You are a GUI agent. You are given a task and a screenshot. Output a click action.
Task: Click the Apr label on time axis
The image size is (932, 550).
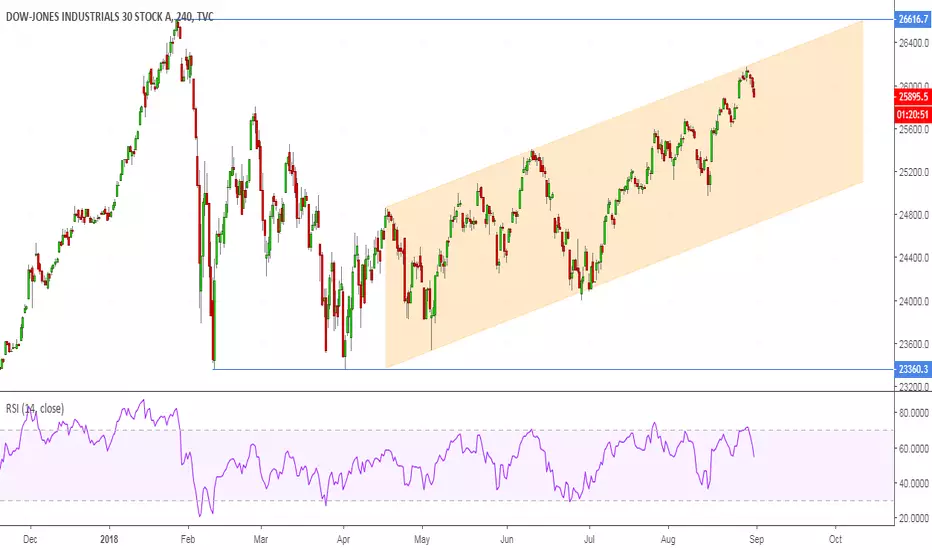pos(343,539)
